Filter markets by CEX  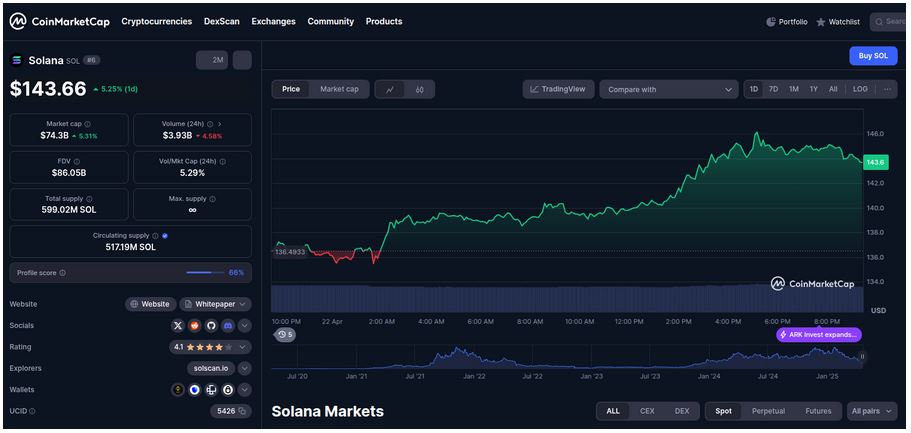[x=647, y=411]
